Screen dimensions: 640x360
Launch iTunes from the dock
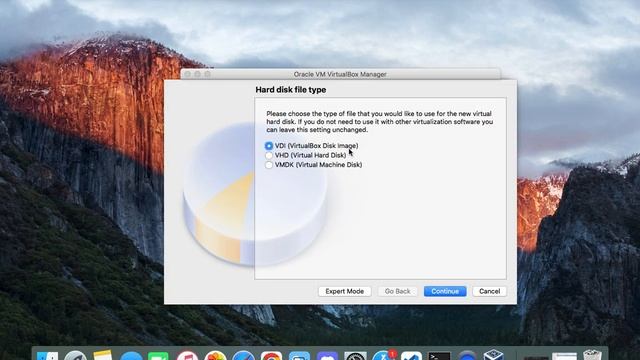(x=187, y=356)
